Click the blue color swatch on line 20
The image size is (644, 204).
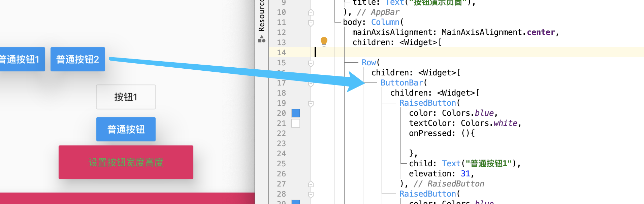296,113
